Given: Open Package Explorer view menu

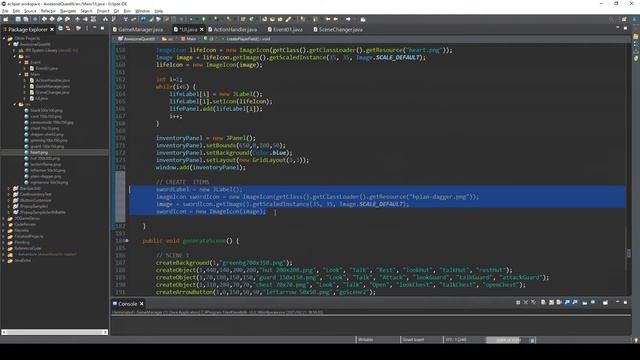Looking at the screenshot, I should (87, 29).
